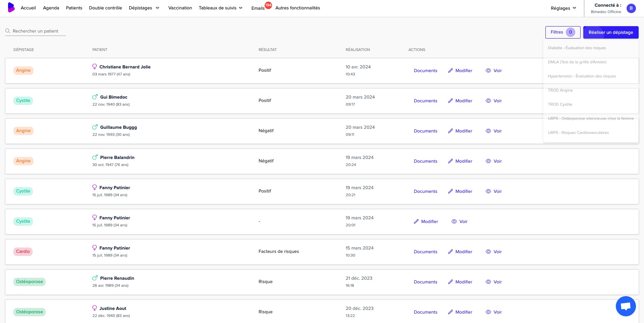Click pencil icon for Christiane Bernard Jolie
Image resolution: width=644 pixels, height=323 pixels.
450,70
